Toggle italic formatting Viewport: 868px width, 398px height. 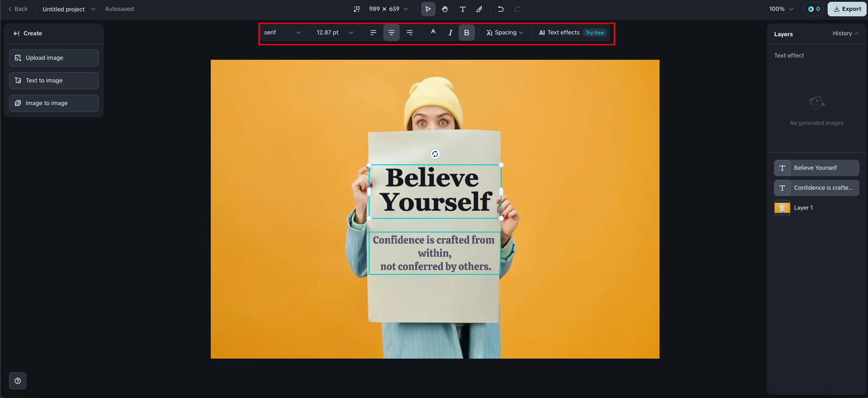[450, 33]
